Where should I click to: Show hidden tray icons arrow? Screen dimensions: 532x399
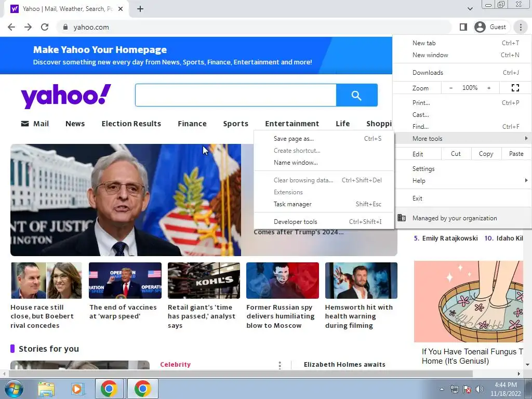442,389
